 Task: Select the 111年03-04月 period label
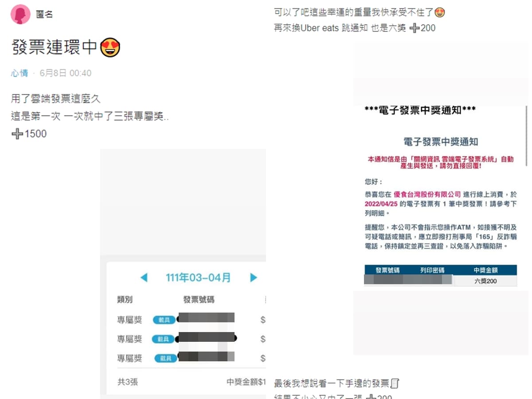pos(198,278)
